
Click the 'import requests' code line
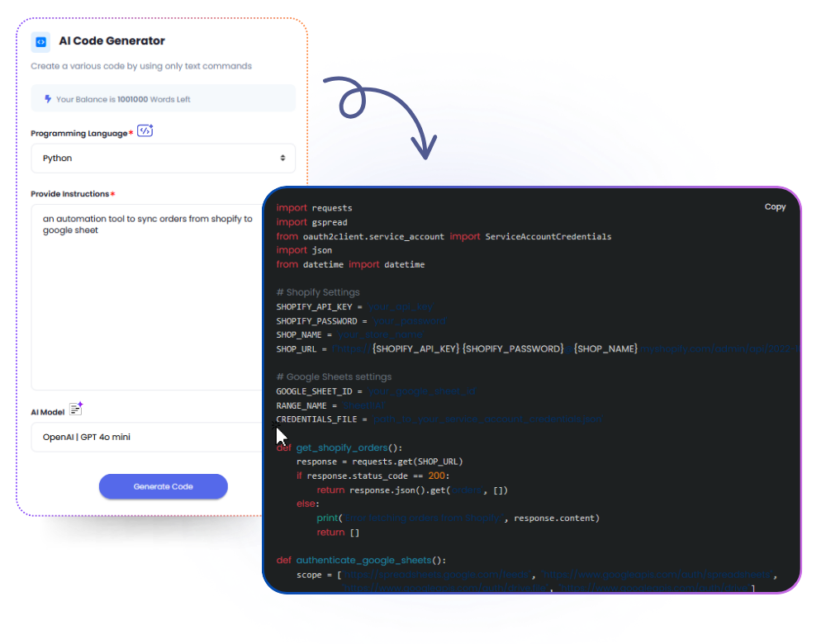point(314,208)
